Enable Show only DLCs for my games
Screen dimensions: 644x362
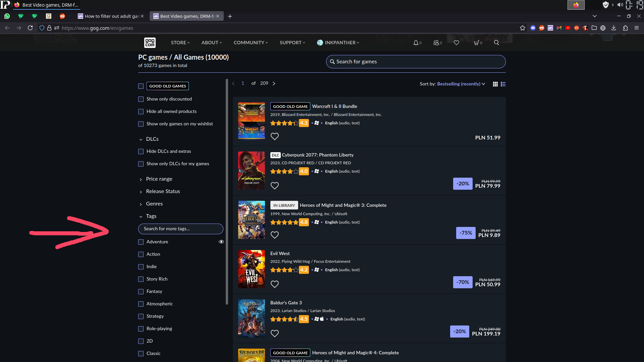point(141,164)
